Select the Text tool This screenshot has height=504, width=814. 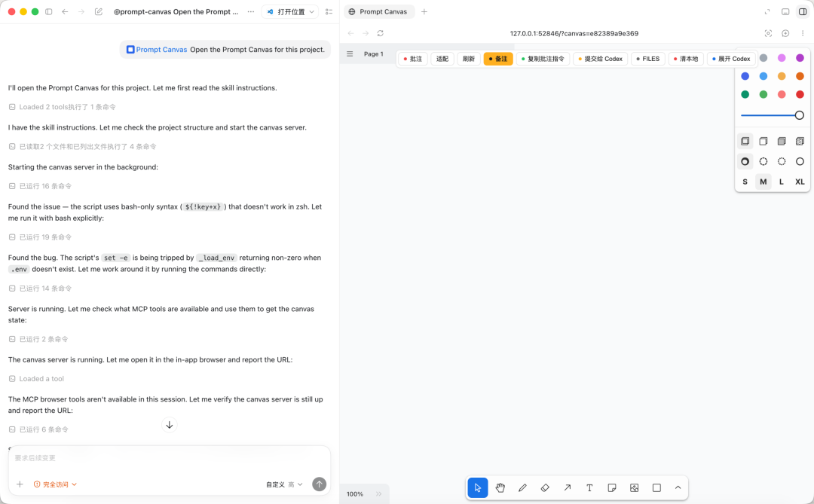pyautogui.click(x=589, y=488)
